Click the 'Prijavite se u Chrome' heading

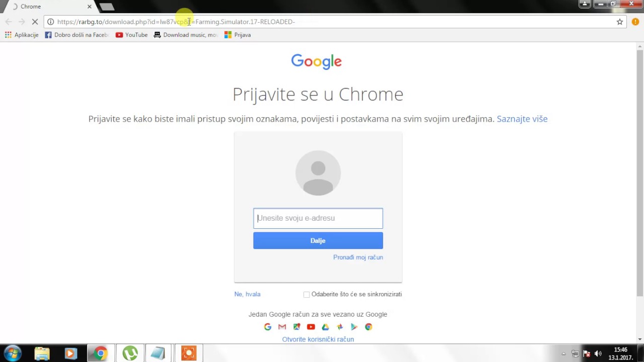(x=318, y=95)
